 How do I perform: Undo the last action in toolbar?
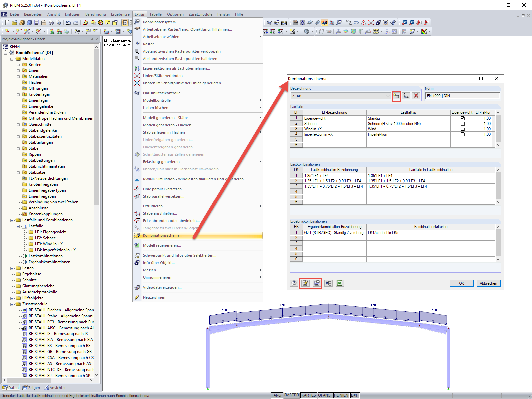(x=68, y=23)
